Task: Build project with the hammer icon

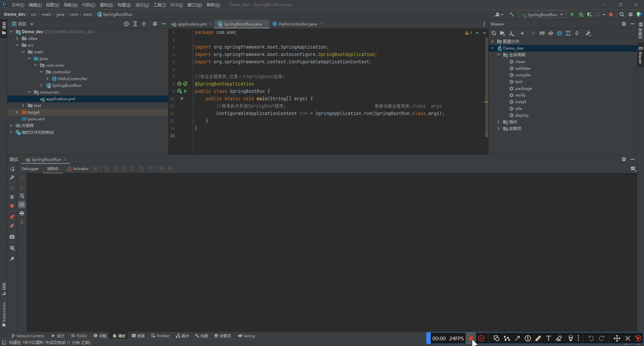Action: (x=512, y=14)
